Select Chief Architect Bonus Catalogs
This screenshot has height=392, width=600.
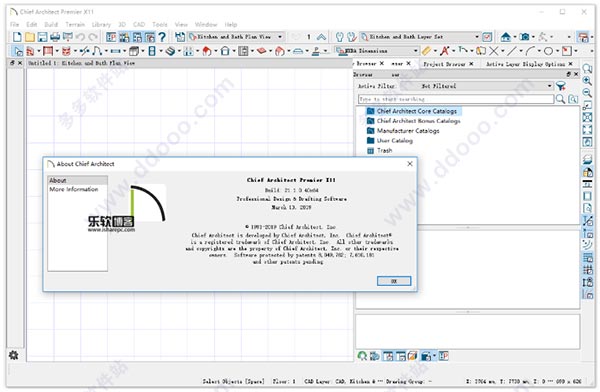(x=418, y=121)
